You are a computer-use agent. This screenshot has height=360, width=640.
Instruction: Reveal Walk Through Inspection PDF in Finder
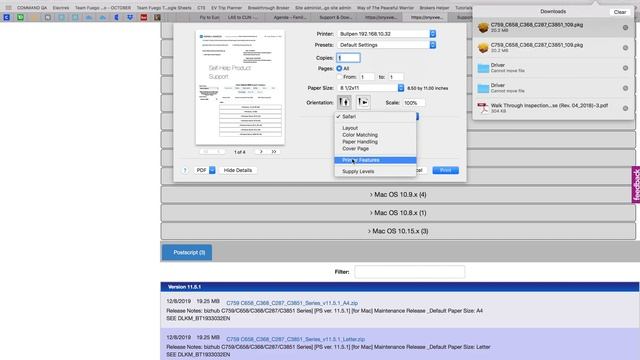625,109
